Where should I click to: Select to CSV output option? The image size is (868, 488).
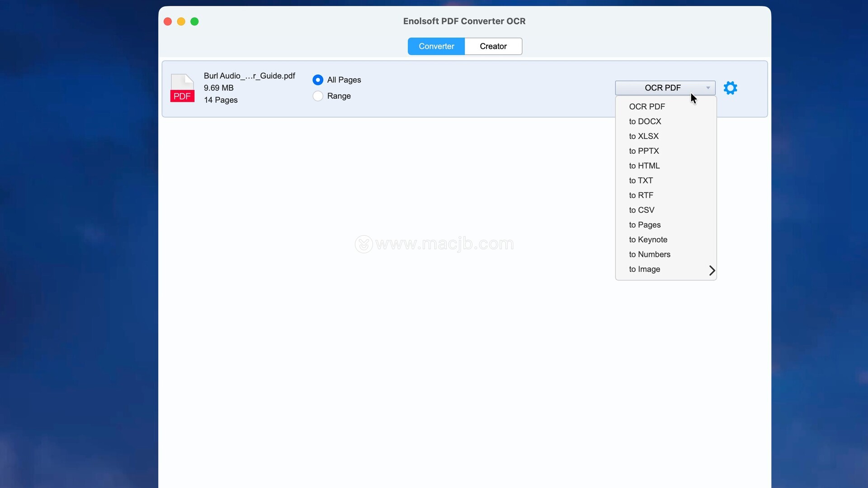[642, 210]
